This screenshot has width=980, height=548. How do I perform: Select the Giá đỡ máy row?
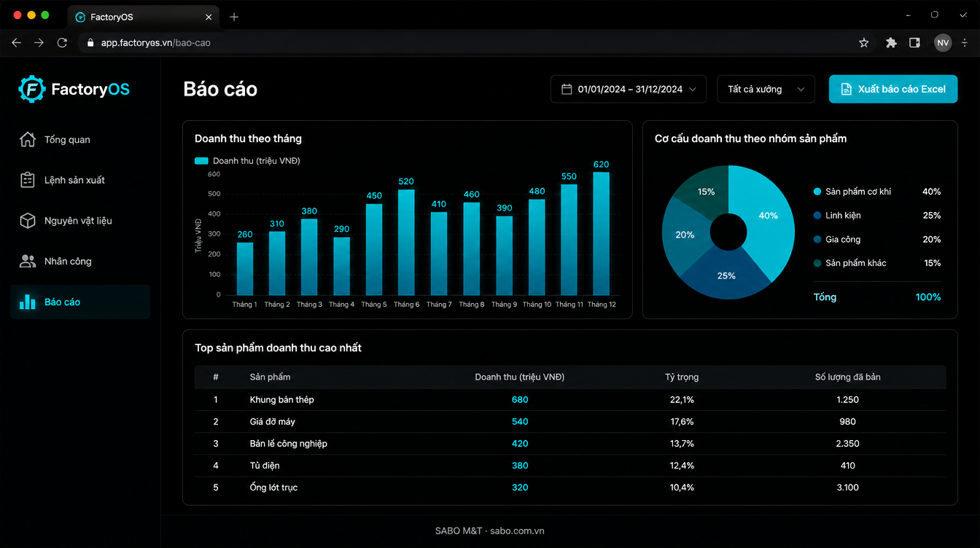570,421
